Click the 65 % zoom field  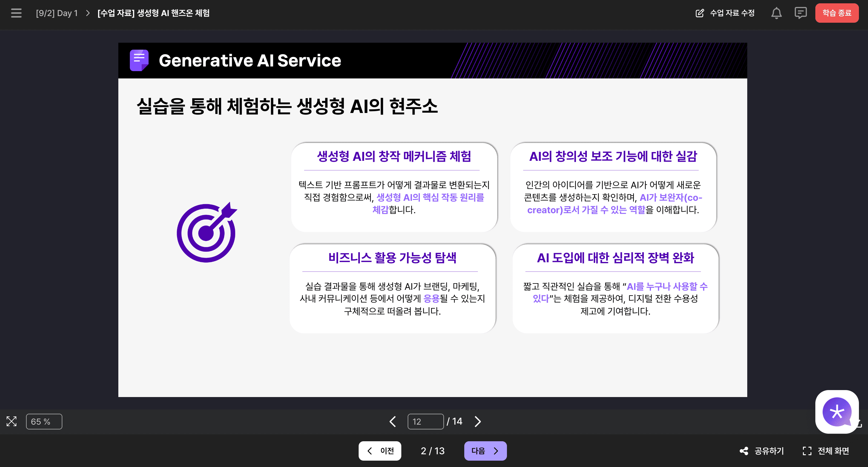pos(44,422)
